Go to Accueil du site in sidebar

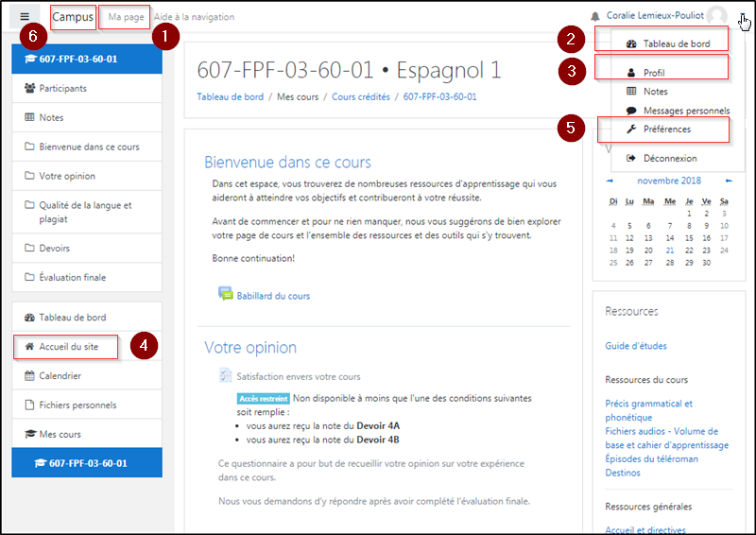coord(68,347)
